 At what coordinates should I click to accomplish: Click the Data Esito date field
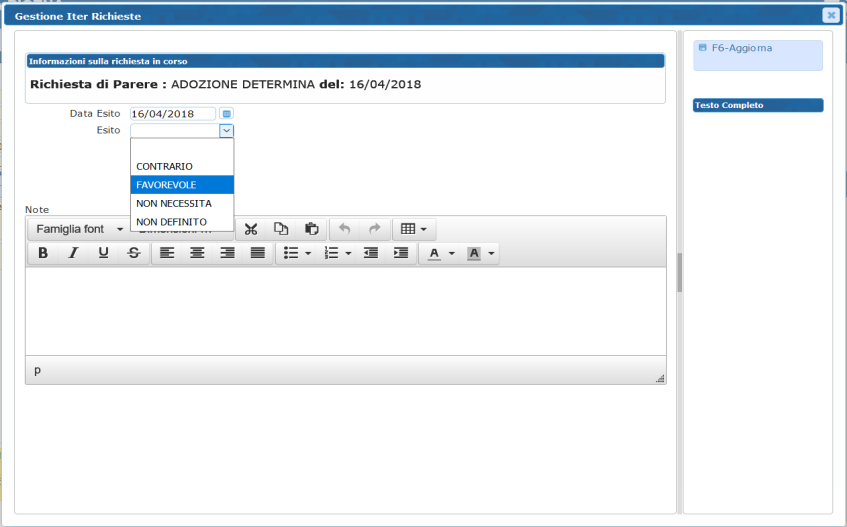(172, 114)
